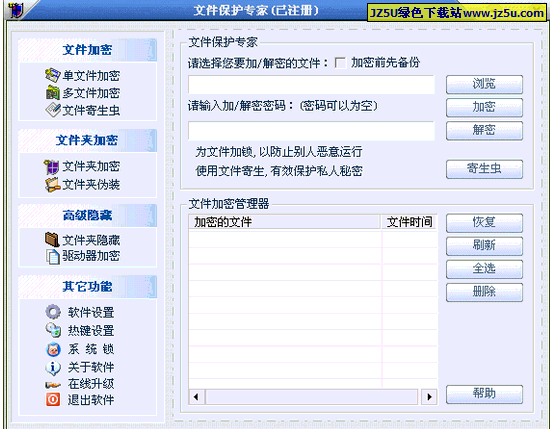The width and height of the screenshot is (550, 429).
Task: Choose 文件夹伪装 in the sidebar
Action: [91, 185]
